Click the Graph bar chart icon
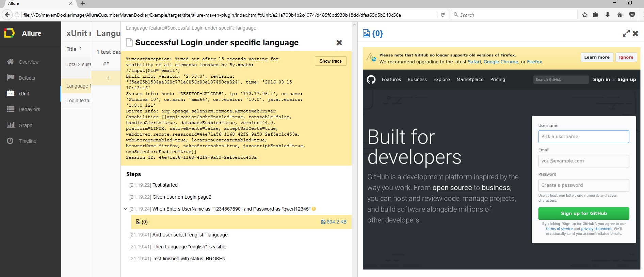This screenshot has height=277, width=644. click(11, 125)
